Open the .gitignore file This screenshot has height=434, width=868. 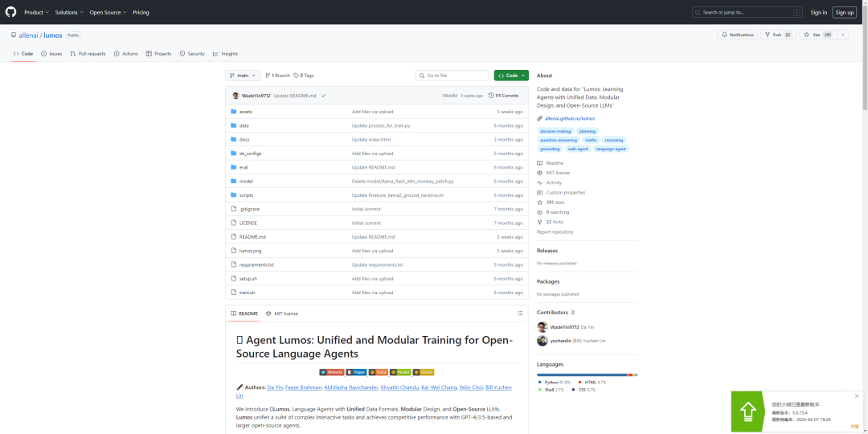pyautogui.click(x=249, y=209)
